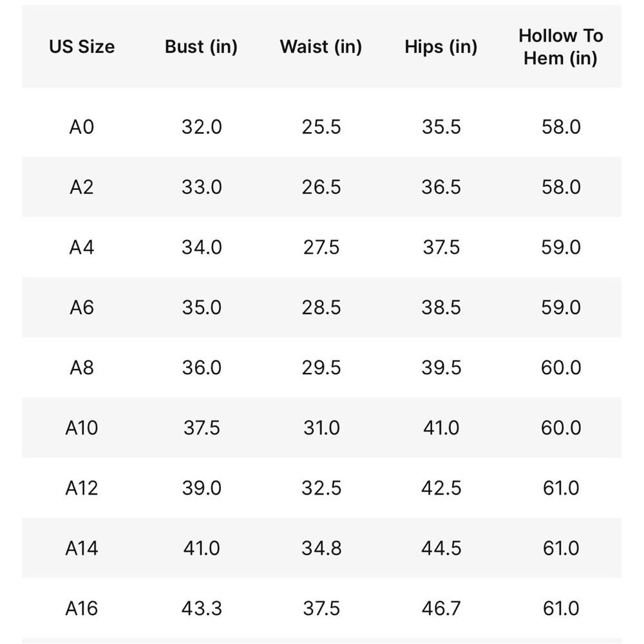Pick the A8 size label
Viewport: 644px width, 644px height.
click(82, 368)
